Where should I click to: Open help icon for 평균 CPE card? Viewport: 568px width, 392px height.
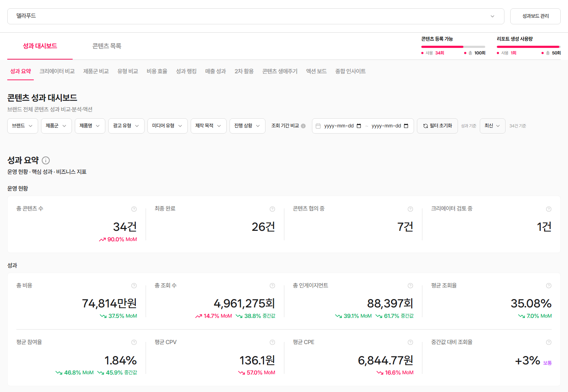[410, 342]
